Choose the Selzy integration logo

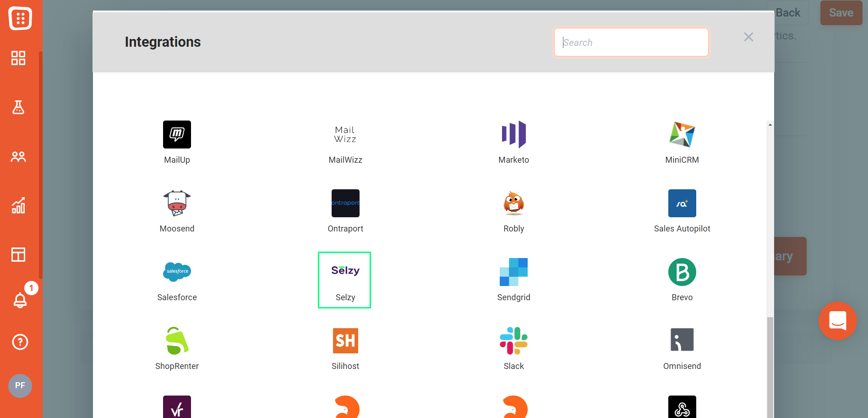pyautogui.click(x=345, y=272)
